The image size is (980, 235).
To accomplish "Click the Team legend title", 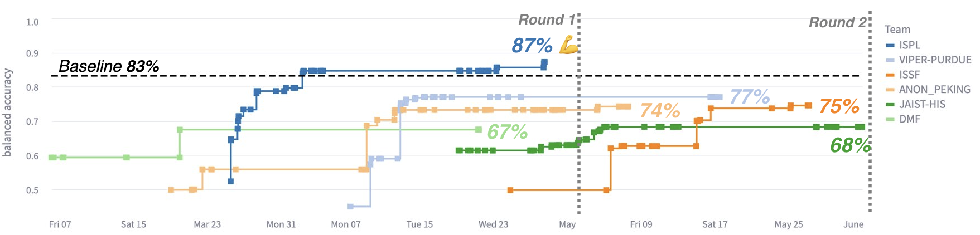I will click(897, 30).
